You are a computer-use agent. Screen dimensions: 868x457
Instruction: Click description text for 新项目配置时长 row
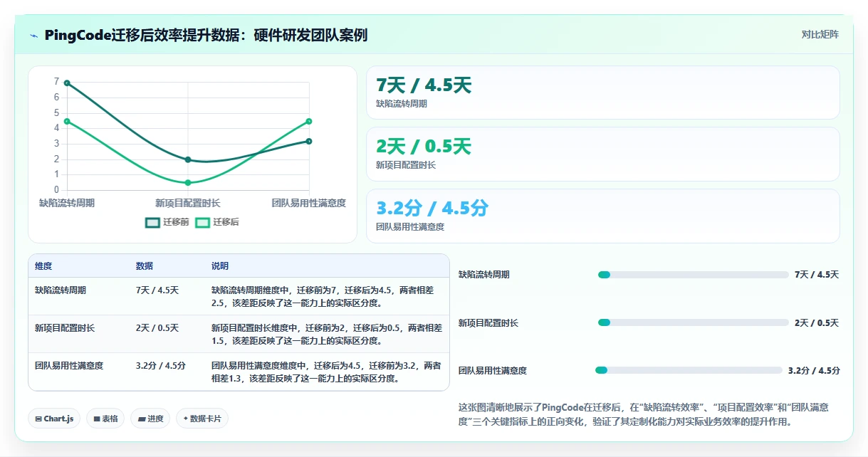click(327, 335)
